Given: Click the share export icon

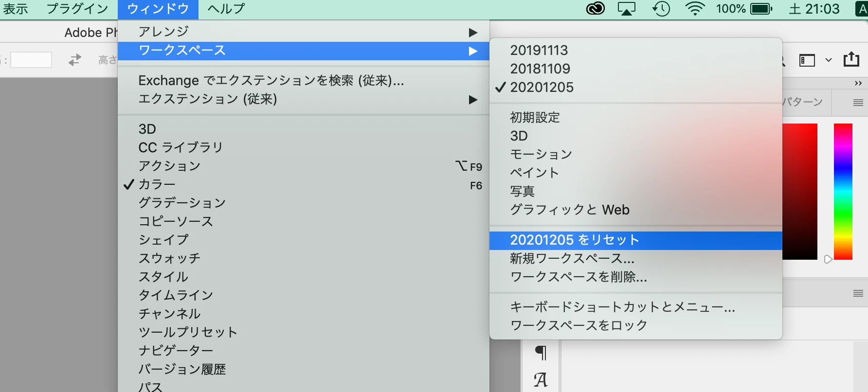Looking at the screenshot, I should click(x=851, y=59).
